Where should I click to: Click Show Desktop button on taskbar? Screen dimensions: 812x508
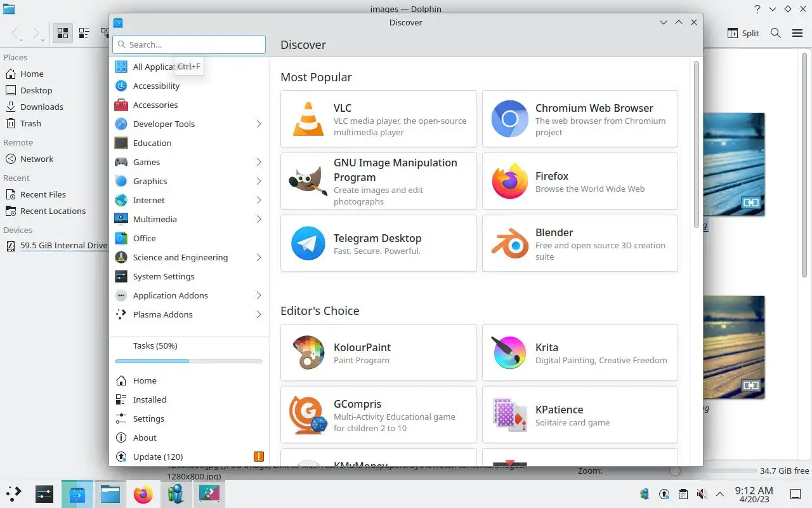point(796,493)
